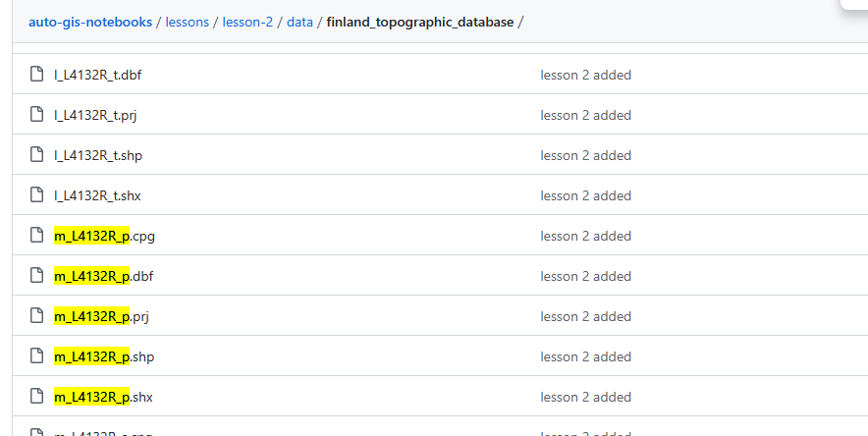Click file icon beside m_L4132R_p.cpg
Screen dimensions: 868x436
37,236
